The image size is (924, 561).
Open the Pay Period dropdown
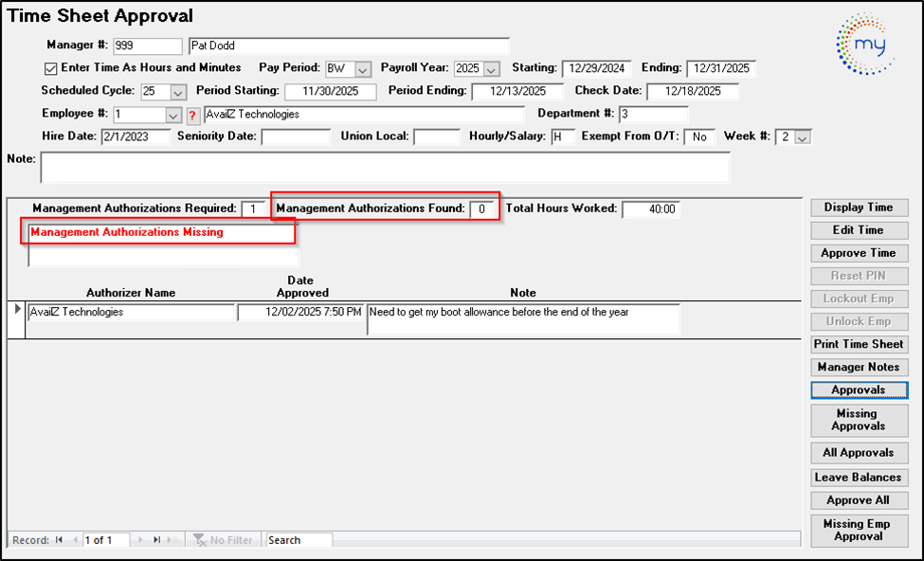click(x=362, y=69)
